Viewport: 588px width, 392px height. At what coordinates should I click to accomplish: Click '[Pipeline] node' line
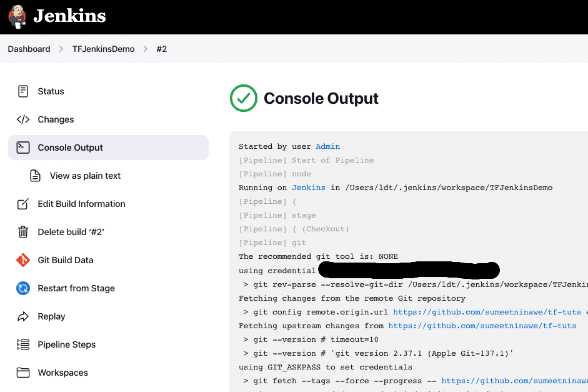pyautogui.click(x=275, y=174)
